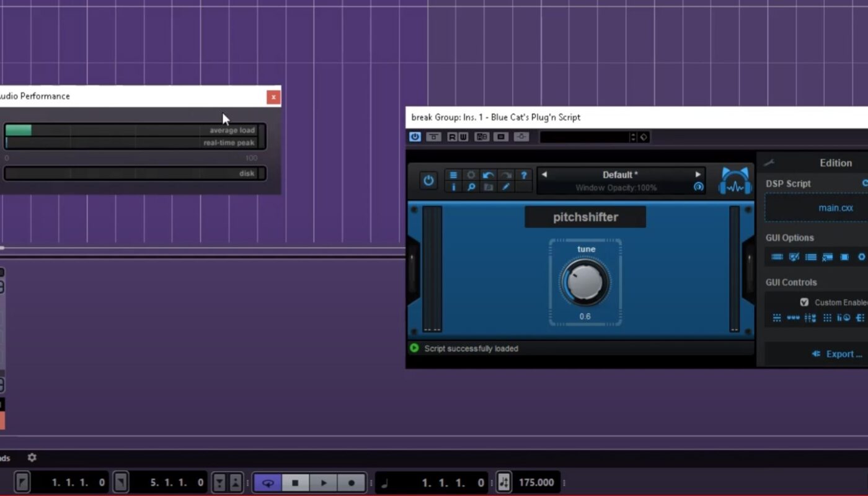
Task: Switch between A/B plug-in settings
Action: (x=482, y=137)
